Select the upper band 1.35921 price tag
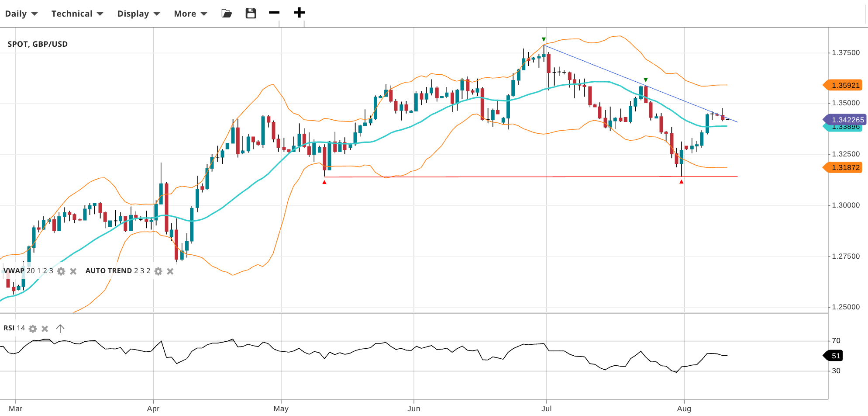The height and width of the screenshot is (416, 868). 844,85
